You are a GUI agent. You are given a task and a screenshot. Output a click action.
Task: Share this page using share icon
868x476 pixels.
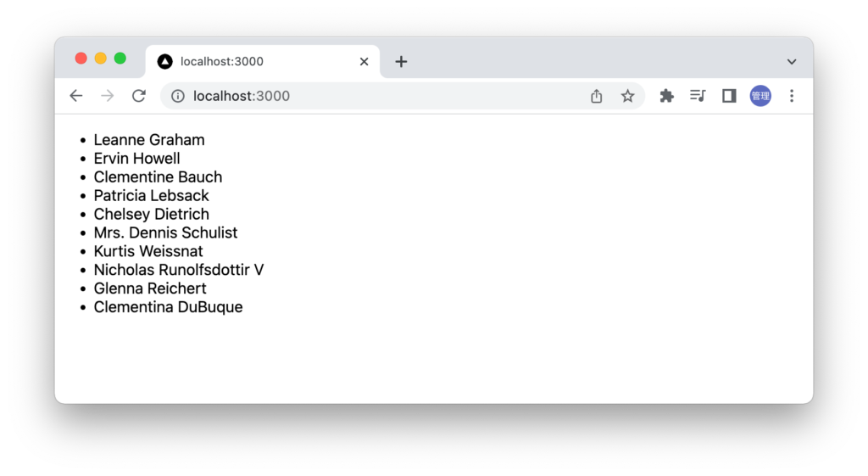(x=596, y=96)
